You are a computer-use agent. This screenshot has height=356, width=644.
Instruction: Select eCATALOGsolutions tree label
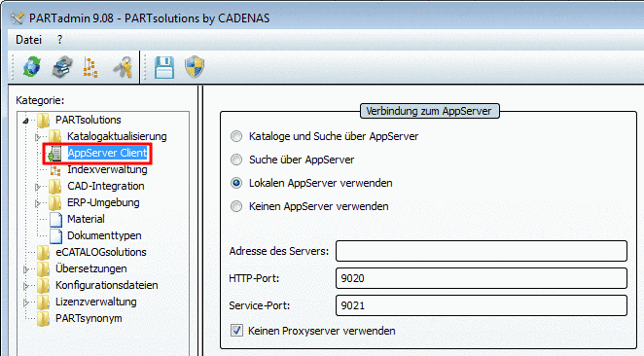click(x=100, y=252)
